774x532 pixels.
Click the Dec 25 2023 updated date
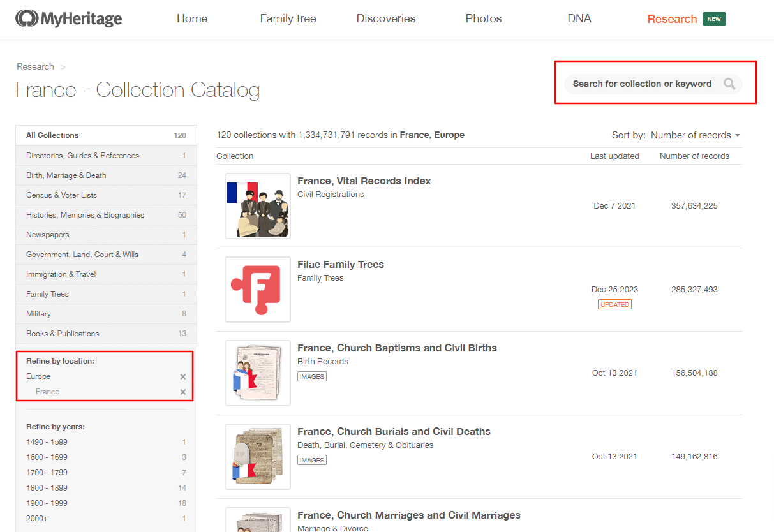click(x=614, y=290)
